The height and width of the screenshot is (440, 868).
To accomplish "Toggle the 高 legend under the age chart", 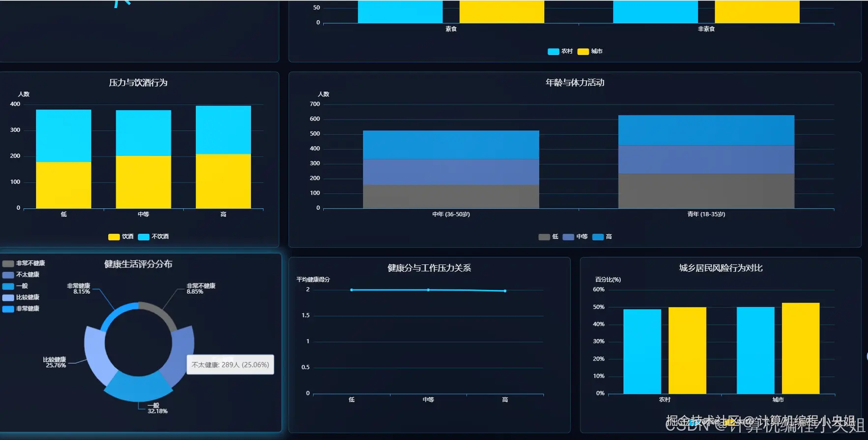I will 602,236.
